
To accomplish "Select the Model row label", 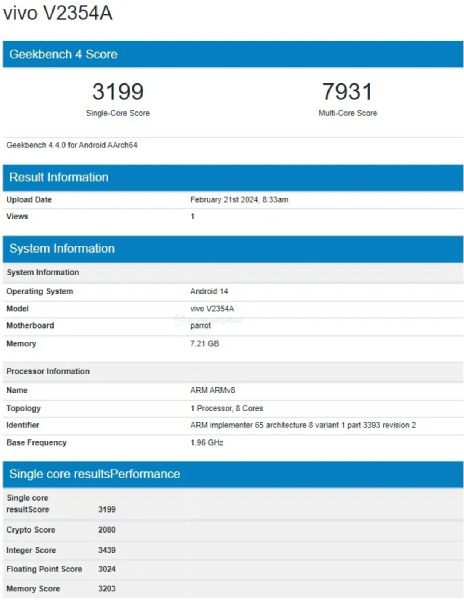I will click(x=18, y=308).
